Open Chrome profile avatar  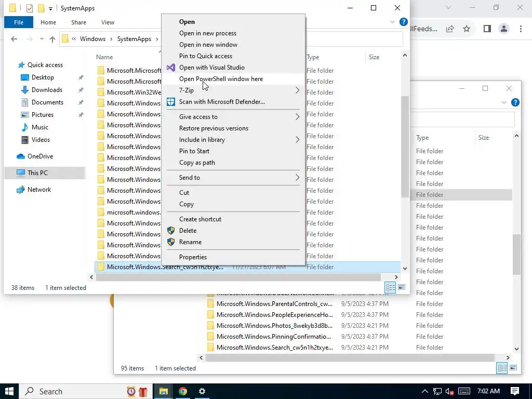tap(504, 29)
